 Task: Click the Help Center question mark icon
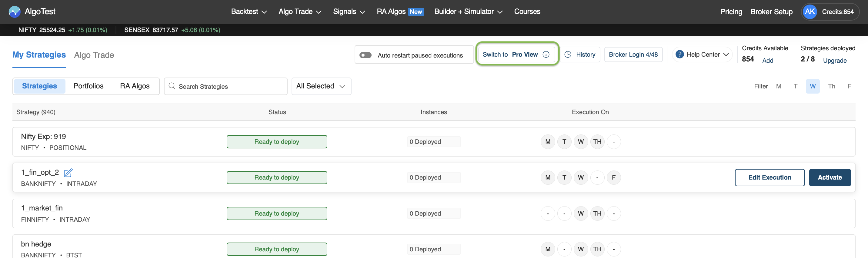click(x=680, y=55)
